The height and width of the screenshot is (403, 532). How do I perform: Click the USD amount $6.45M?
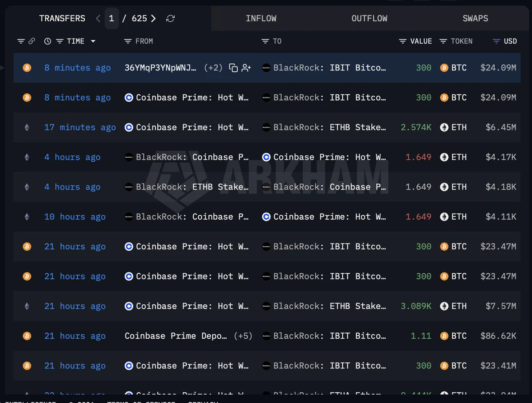point(501,127)
